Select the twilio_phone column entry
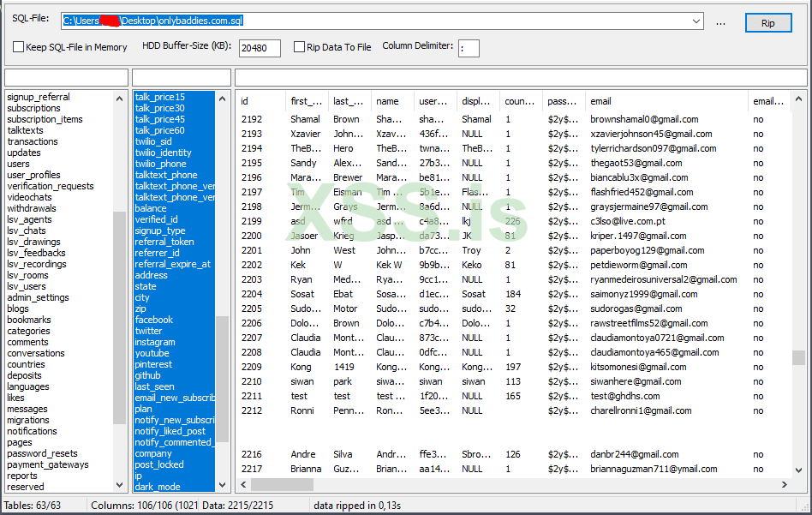Viewport: 812px width, 515px height. [160, 164]
